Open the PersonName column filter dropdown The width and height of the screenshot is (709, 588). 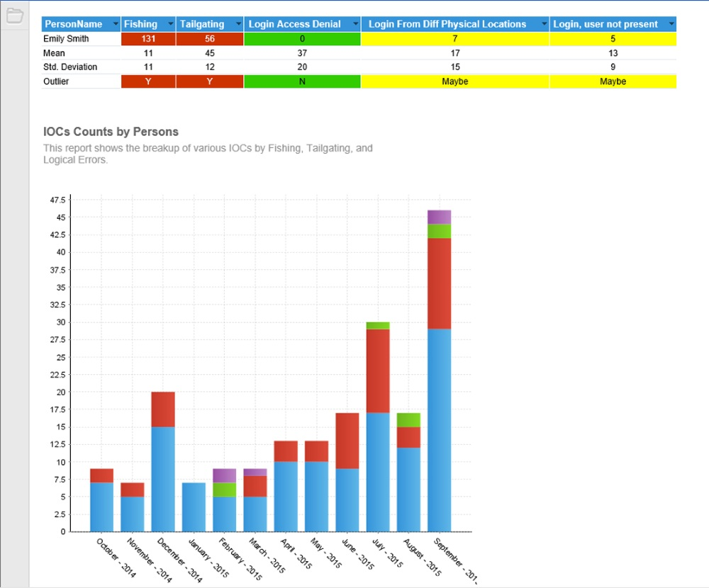[x=116, y=24]
